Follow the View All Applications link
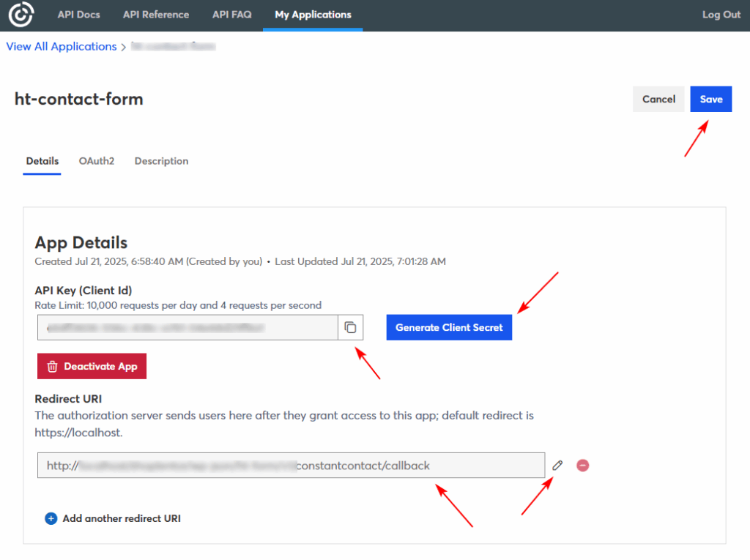This screenshot has height=560, width=750. (62, 46)
